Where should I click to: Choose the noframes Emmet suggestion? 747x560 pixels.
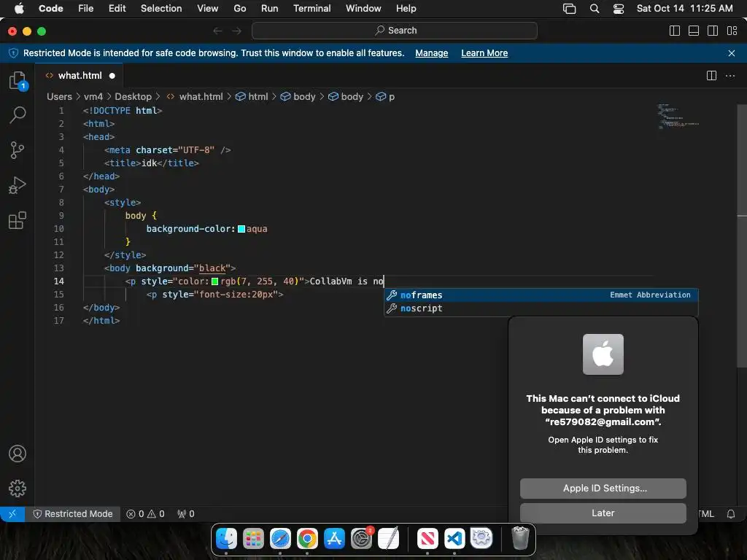click(541, 295)
